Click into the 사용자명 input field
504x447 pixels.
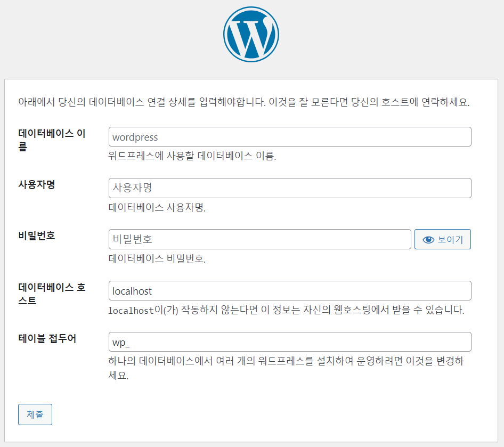pos(290,188)
